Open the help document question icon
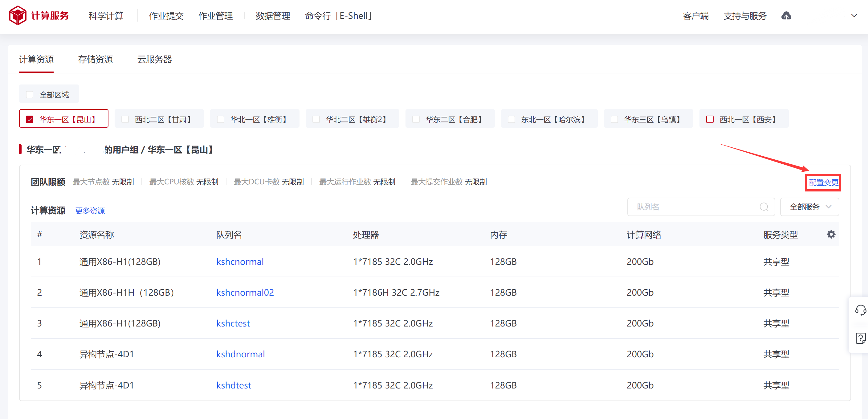Screen dimensions: 868x419 click(860, 338)
